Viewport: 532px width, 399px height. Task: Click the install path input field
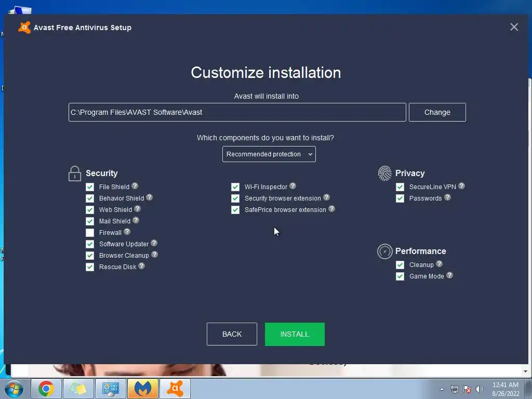coord(237,112)
